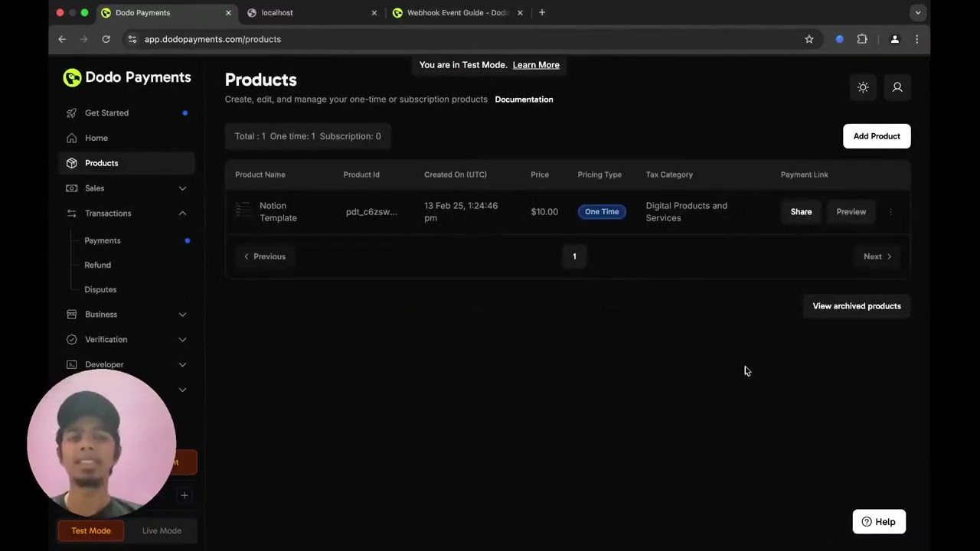This screenshot has height=551, width=980.
Task: Click the $10.00 price cell
Action: pyautogui.click(x=544, y=212)
